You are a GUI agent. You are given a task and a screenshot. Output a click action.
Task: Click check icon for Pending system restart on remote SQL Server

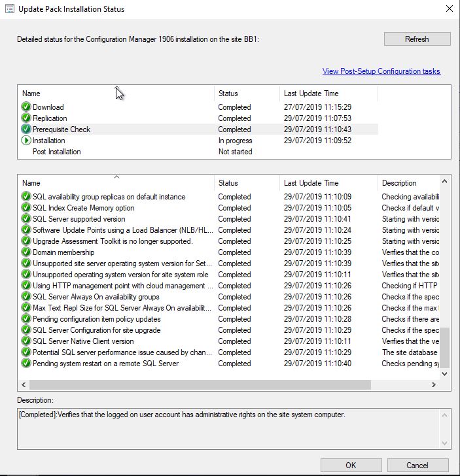(x=26, y=364)
